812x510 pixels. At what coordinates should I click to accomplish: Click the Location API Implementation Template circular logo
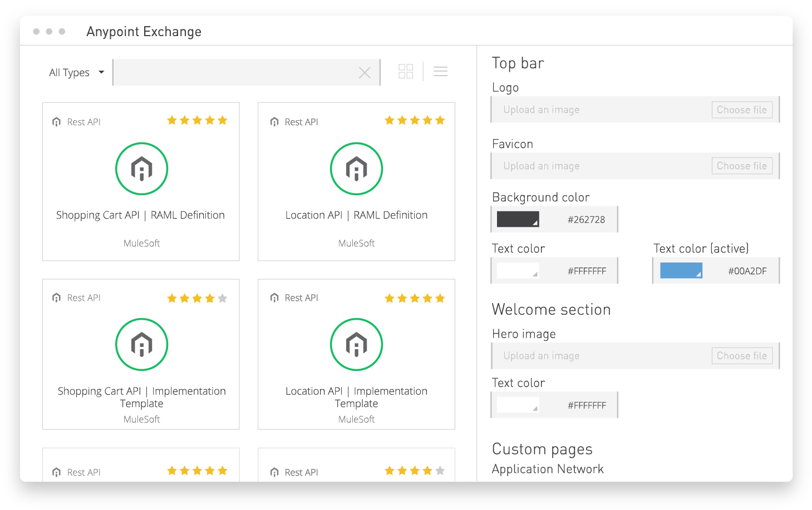pos(356,344)
